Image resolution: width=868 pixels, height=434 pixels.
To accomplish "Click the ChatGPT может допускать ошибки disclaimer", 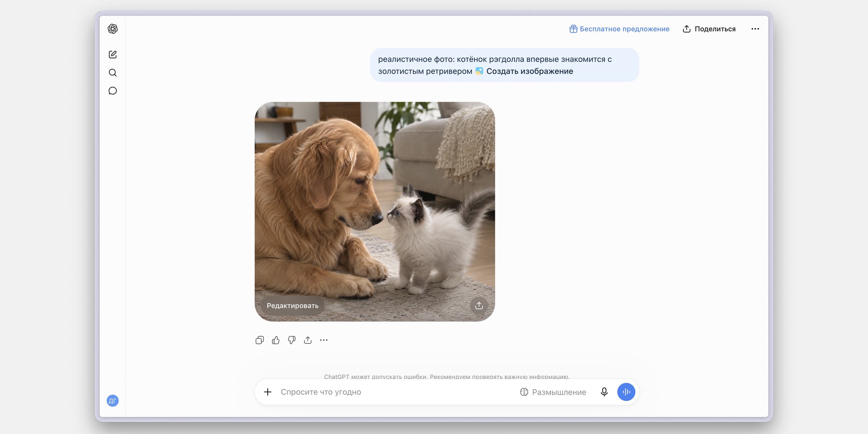I will 447,376.
